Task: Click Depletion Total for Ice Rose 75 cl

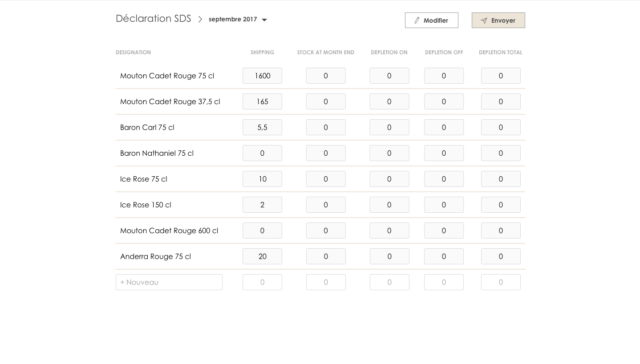Action: (501, 179)
